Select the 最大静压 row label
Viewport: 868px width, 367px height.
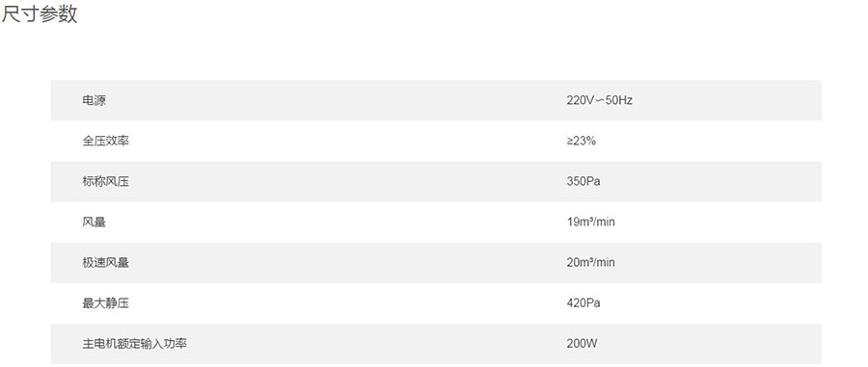[x=105, y=302]
